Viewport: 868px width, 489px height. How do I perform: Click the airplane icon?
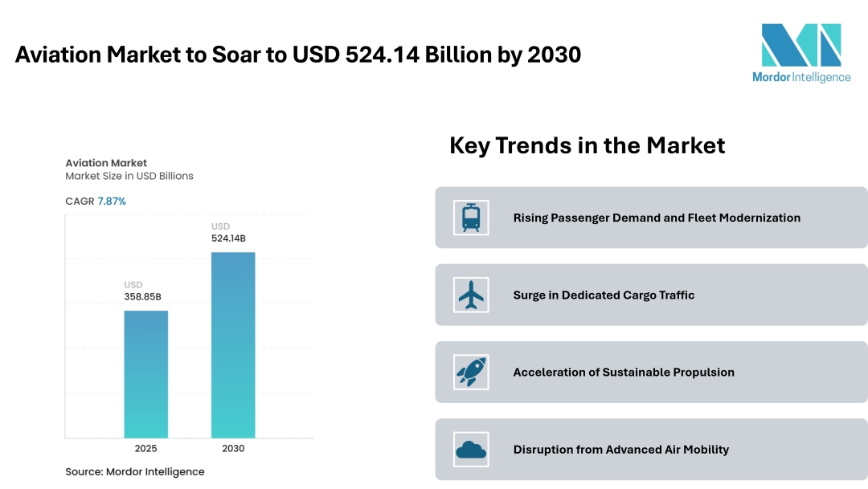pos(471,295)
